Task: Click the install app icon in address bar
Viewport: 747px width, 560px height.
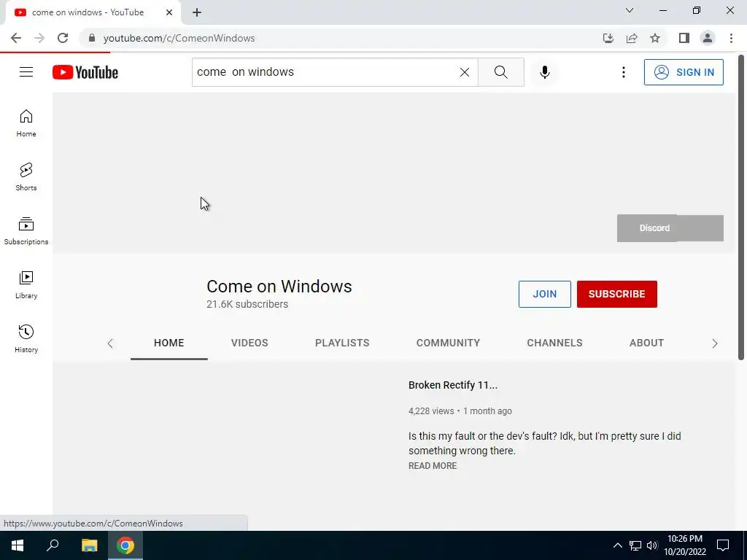Action: point(608,38)
